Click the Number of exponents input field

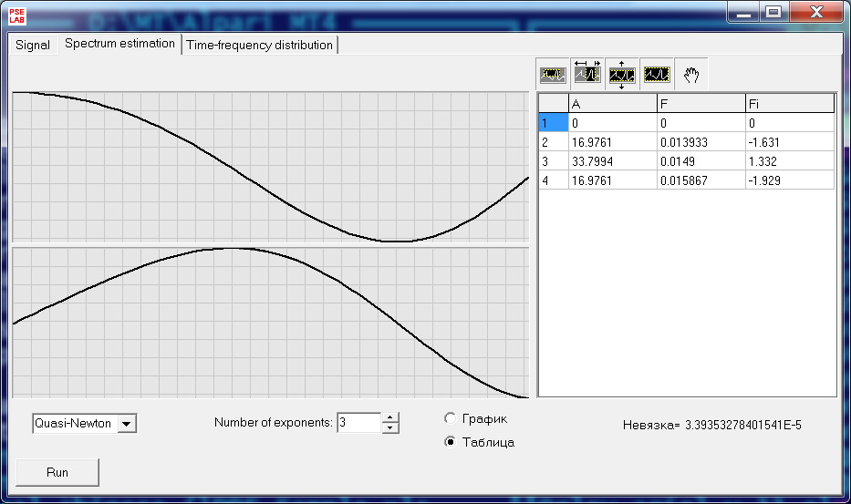click(x=358, y=423)
